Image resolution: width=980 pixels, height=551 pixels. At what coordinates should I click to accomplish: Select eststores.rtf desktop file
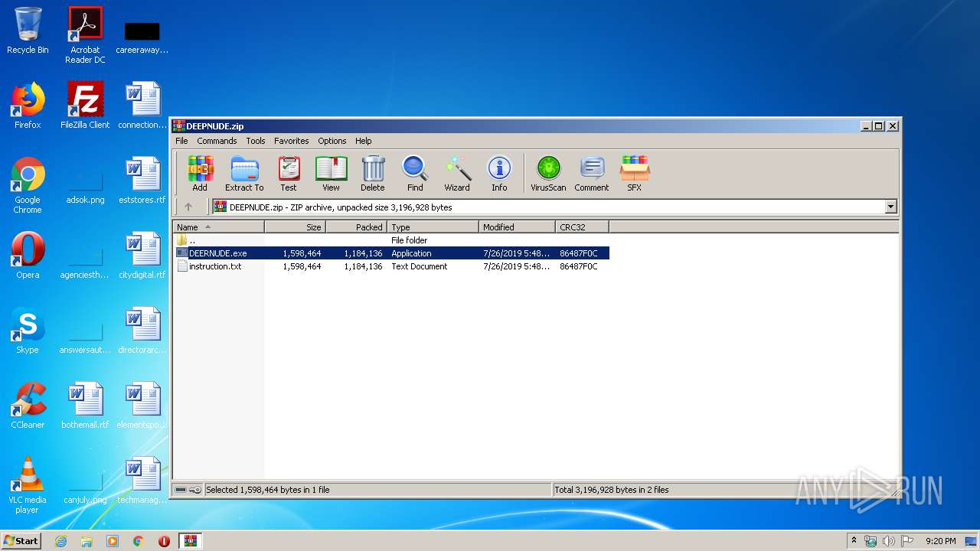click(142, 181)
